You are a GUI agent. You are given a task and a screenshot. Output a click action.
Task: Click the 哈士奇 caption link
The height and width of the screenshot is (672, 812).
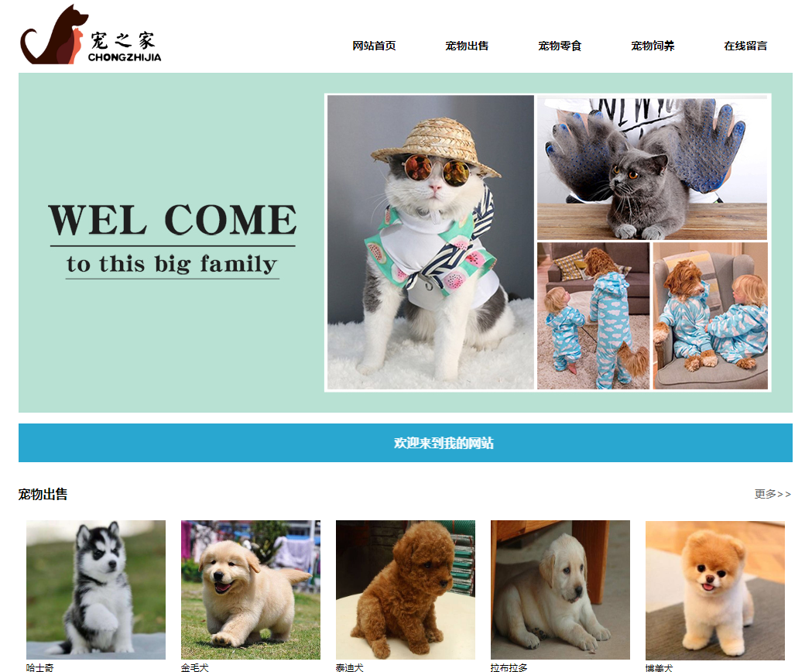click(x=40, y=667)
